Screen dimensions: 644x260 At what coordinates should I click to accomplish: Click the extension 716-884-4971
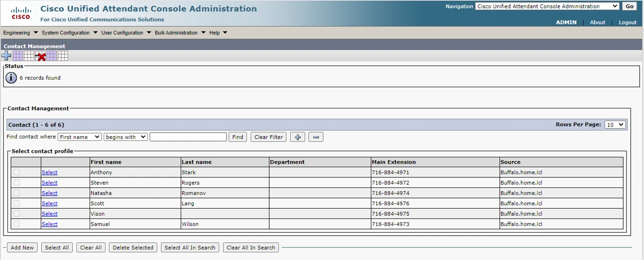[x=390, y=172]
